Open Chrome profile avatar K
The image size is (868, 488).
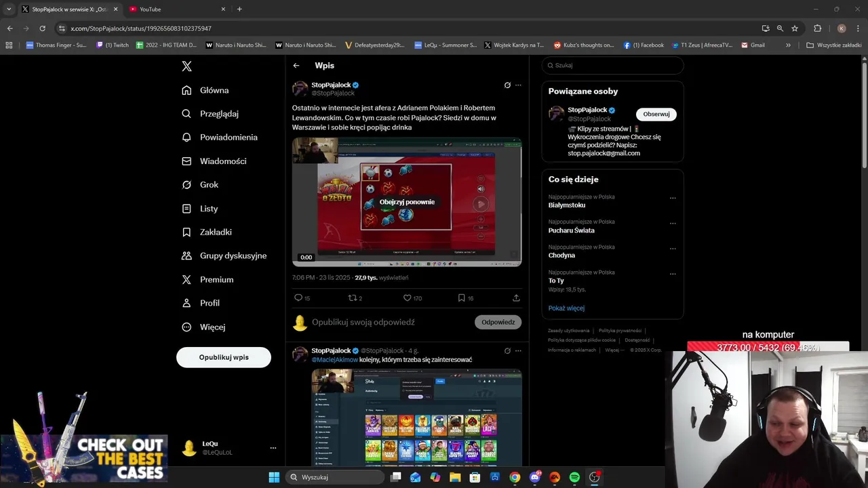[x=842, y=28]
